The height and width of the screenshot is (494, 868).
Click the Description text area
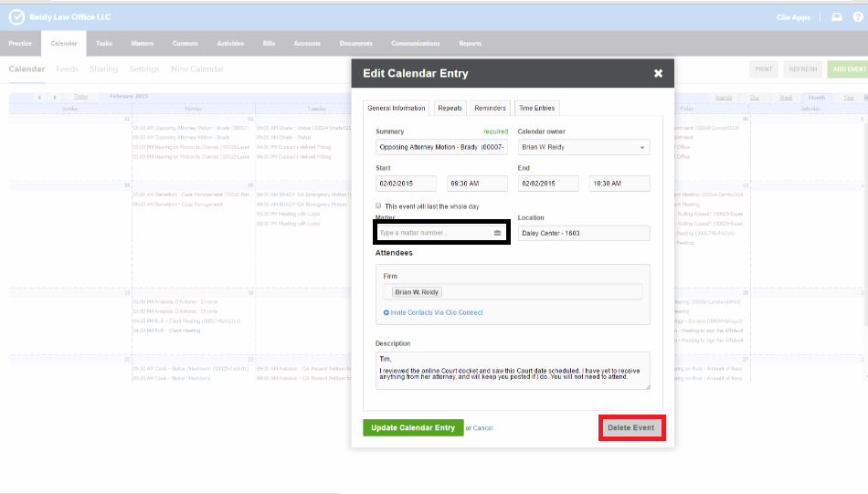[x=513, y=371]
